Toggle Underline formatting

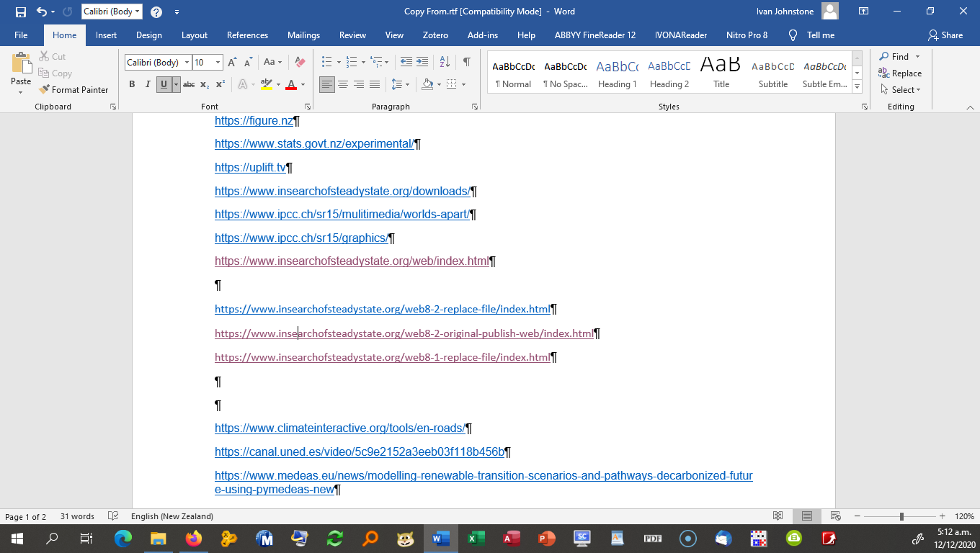coord(164,85)
